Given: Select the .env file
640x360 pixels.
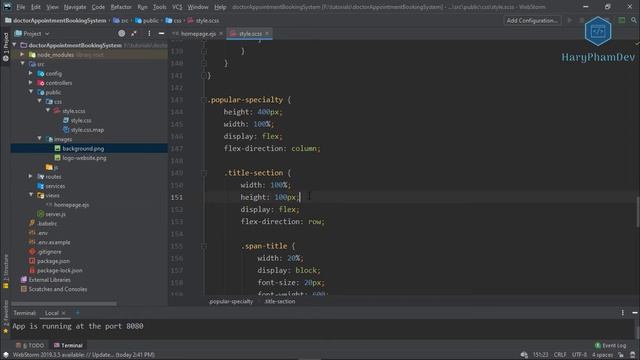Looking at the screenshot, I should pos(42,233).
